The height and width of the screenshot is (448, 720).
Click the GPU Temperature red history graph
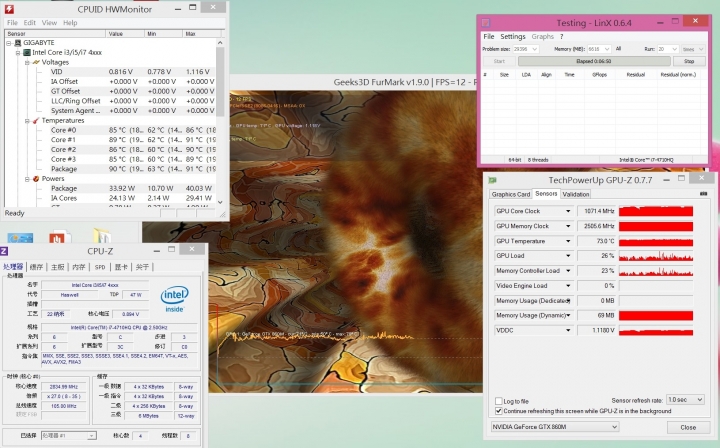pyautogui.click(x=656, y=241)
